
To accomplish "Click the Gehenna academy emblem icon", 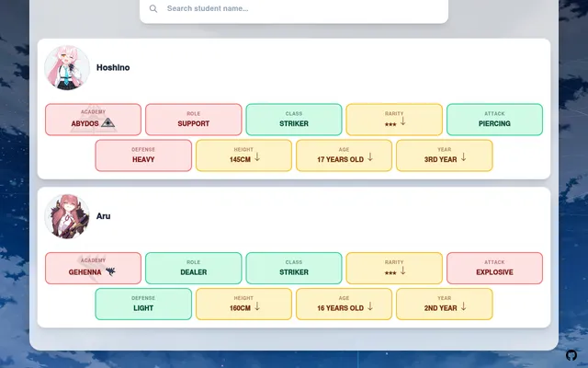I will pos(110,271).
